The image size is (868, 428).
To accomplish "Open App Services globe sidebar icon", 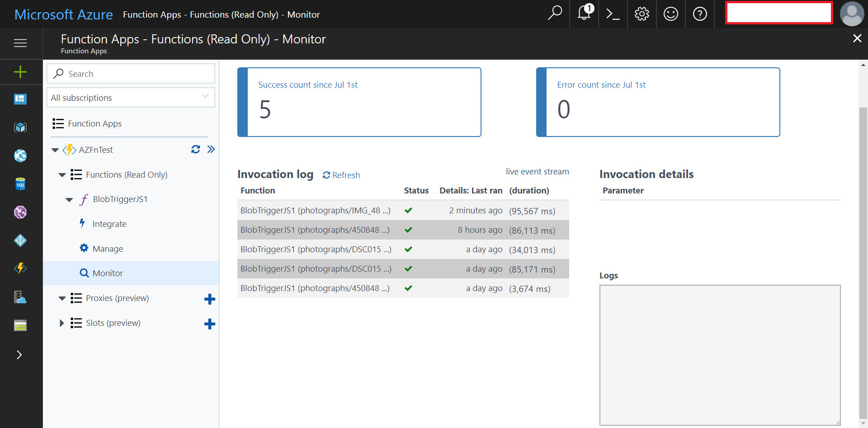I will click(20, 156).
